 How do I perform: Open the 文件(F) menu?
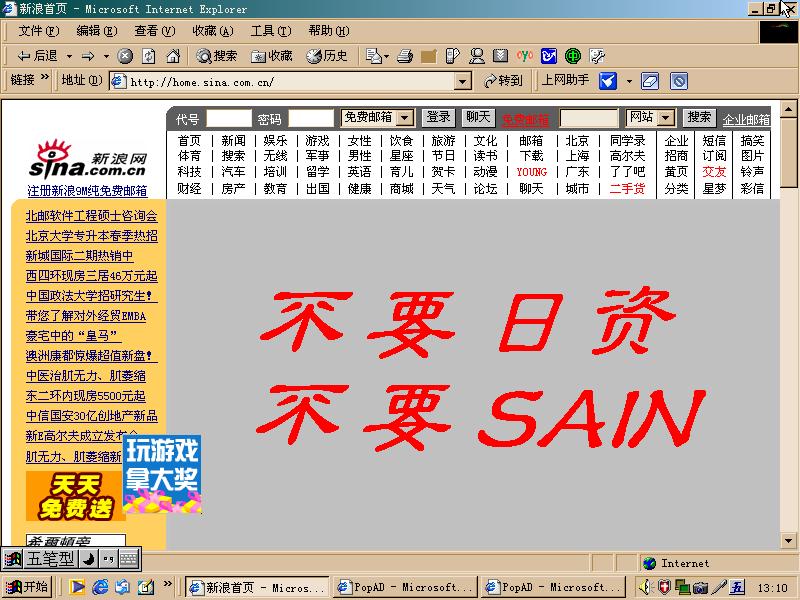click(39, 31)
